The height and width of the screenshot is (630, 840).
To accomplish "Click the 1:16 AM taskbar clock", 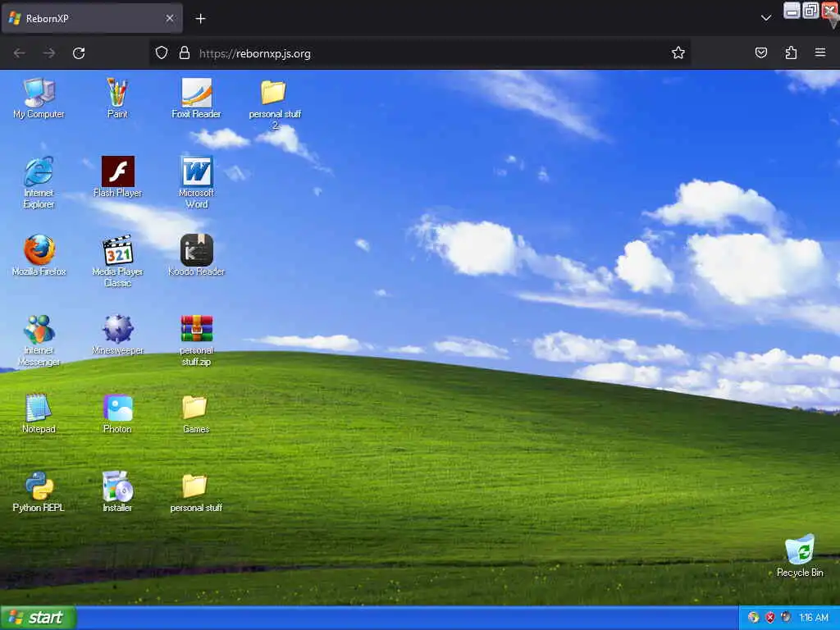I will click(x=814, y=618).
